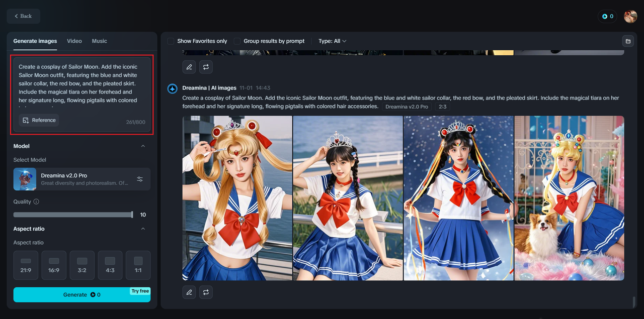644x319 pixels.
Task: Open model settings sliders icon
Action: [x=140, y=179]
